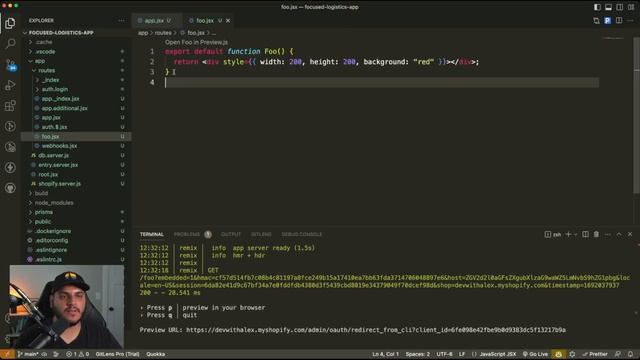The width and height of the screenshot is (640, 360).
Task: Click 'Open Foo in Preview.js' code lens
Action: pos(196,42)
